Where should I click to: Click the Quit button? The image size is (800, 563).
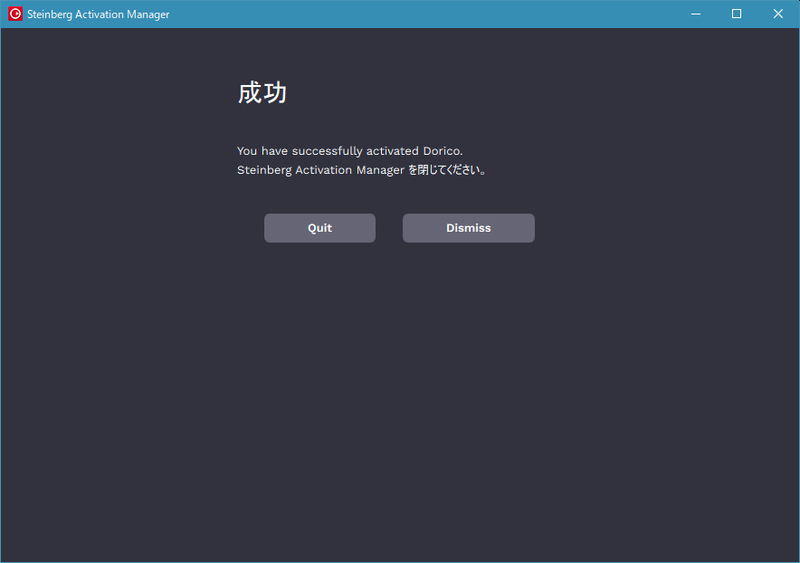click(x=319, y=228)
